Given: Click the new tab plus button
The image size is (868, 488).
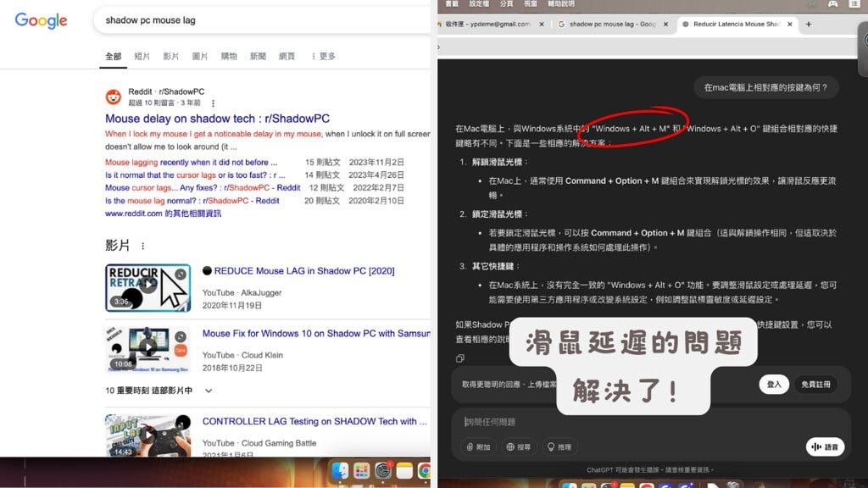Looking at the screenshot, I should pos(808,25).
